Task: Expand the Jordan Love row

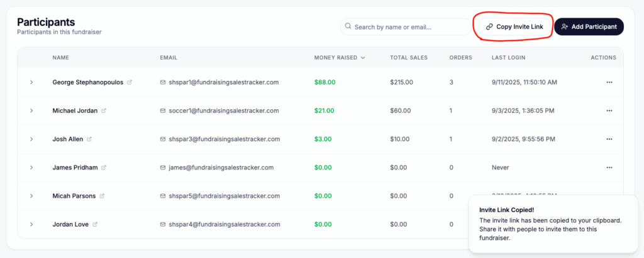Action: (x=31, y=224)
